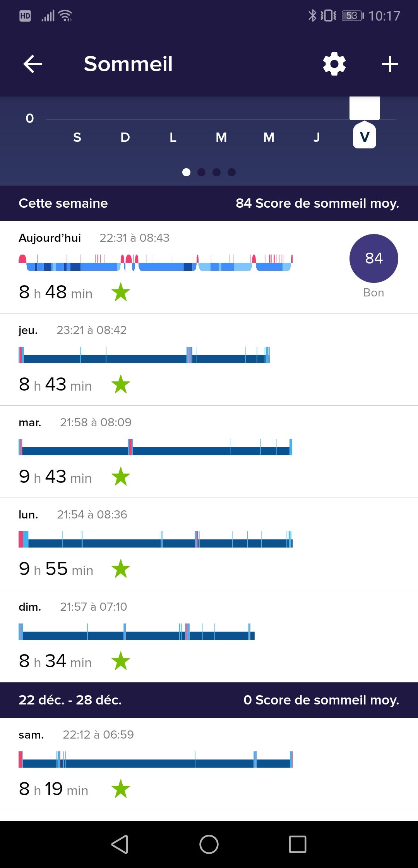Open jeu. sleep entry 23:21 à 08:42
Image resolution: width=418 pixels, height=868 pixels.
[92, 330]
